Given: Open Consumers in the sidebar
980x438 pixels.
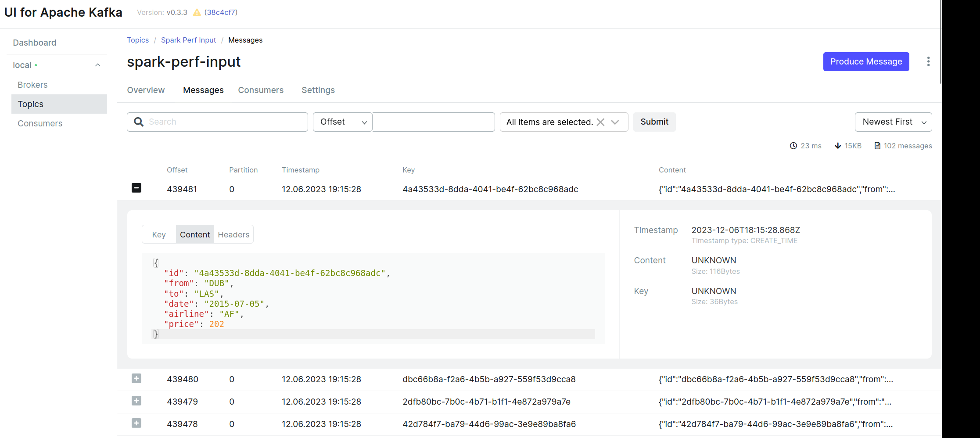Looking at the screenshot, I should point(40,123).
